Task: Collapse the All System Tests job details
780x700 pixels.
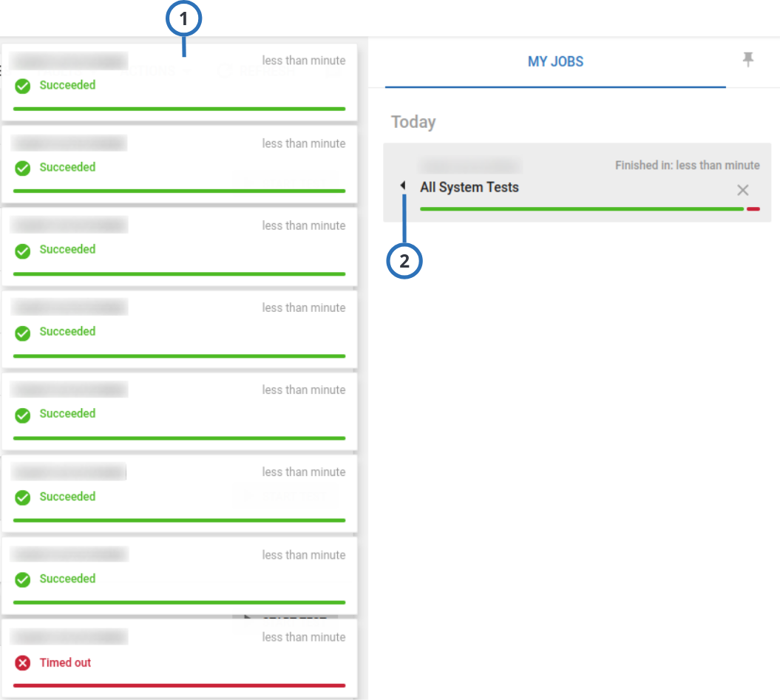Action: pyautogui.click(x=403, y=185)
